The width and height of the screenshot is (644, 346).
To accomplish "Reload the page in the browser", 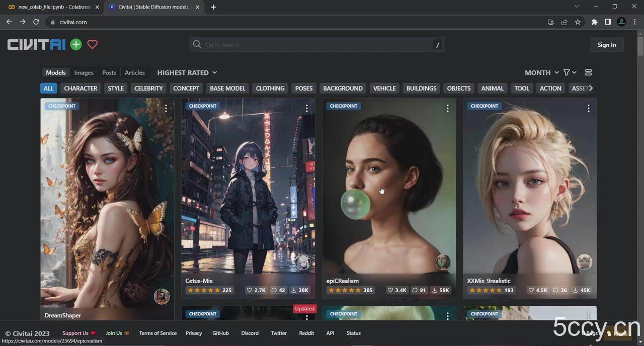I will coord(36,22).
